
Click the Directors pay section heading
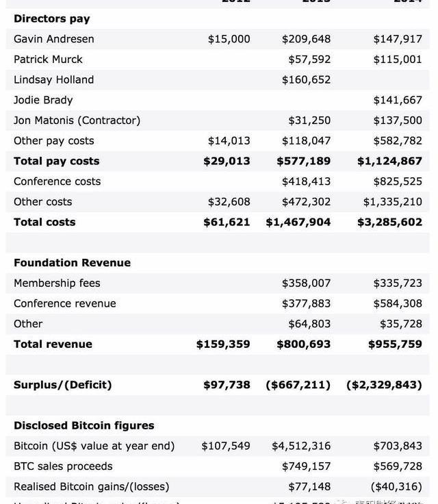[x=52, y=18]
